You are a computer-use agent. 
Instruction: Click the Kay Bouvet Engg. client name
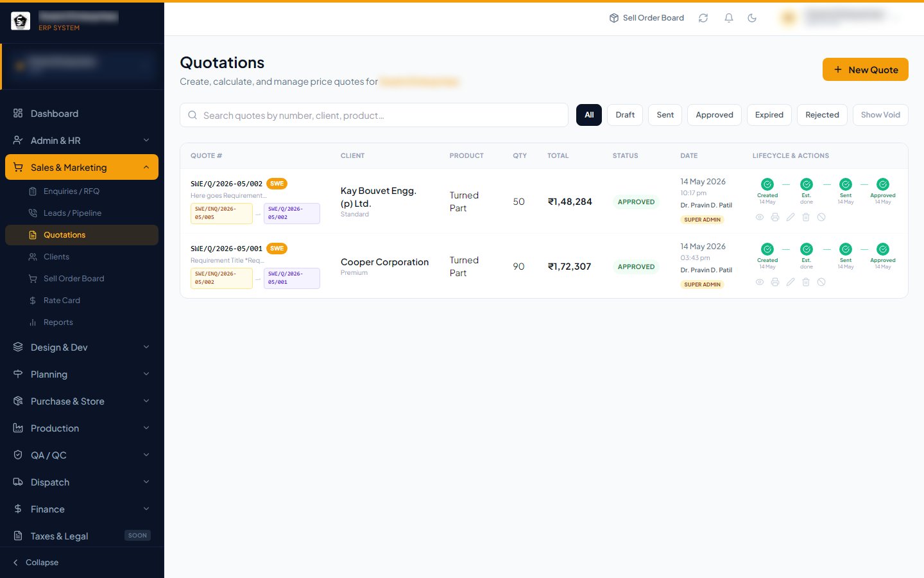[x=379, y=197]
